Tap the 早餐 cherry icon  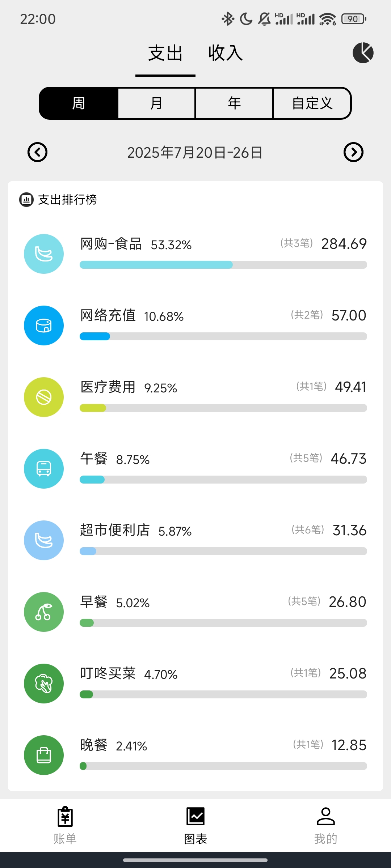44,612
